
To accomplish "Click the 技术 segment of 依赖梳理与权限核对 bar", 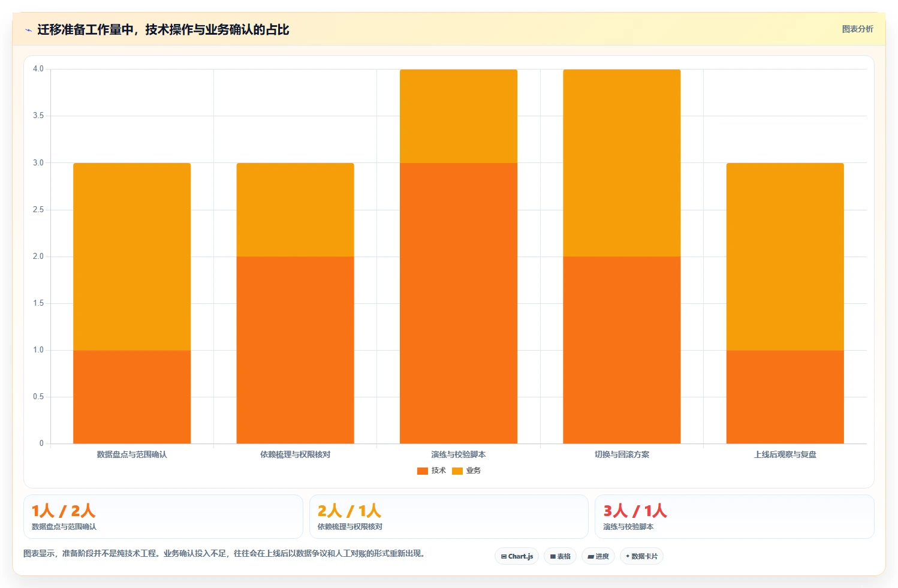I will pyautogui.click(x=295, y=350).
